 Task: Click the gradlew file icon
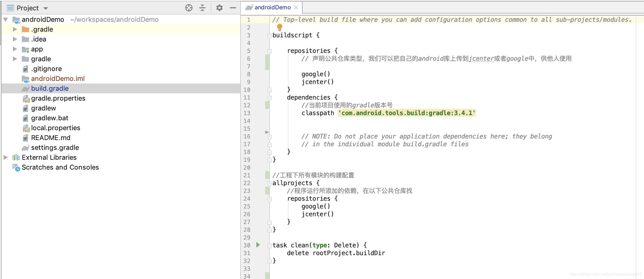(25, 108)
